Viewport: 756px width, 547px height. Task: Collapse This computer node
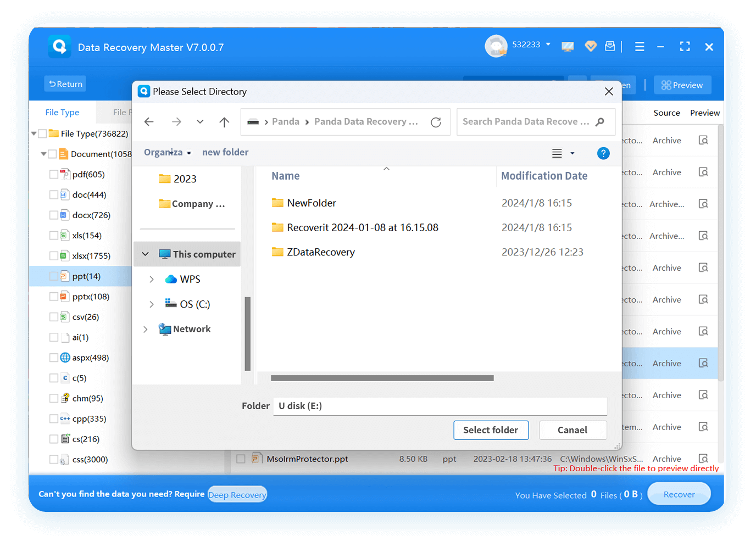click(146, 254)
